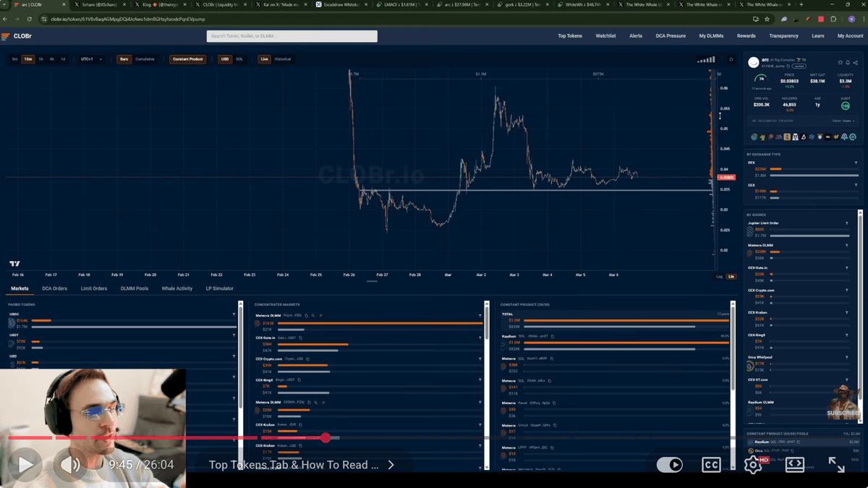Open YouTube settings gear icon
Image resolution: width=868 pixels, height=488 pixels.
coord(753,464)
